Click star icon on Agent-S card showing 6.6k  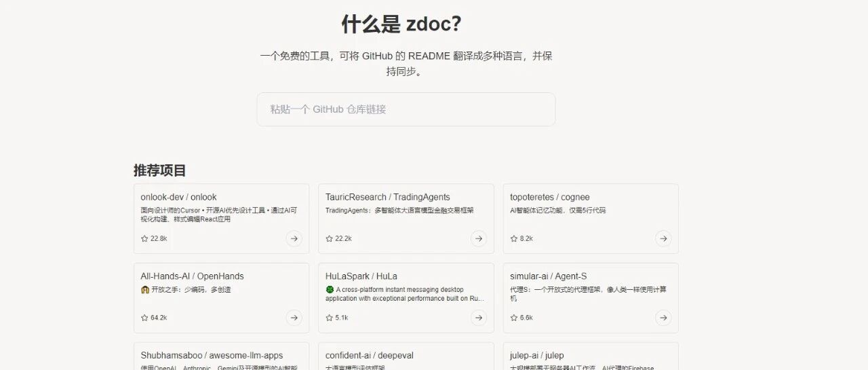click(x=514, y=318)
